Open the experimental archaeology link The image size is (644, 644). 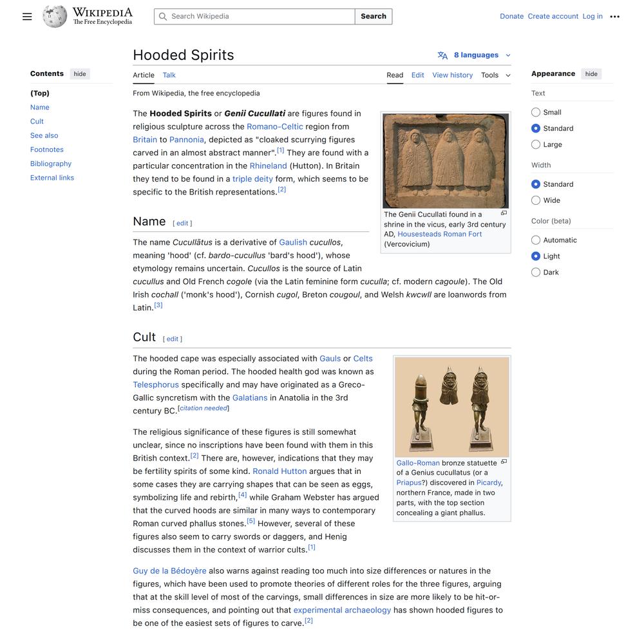click(x=342, y=611)
